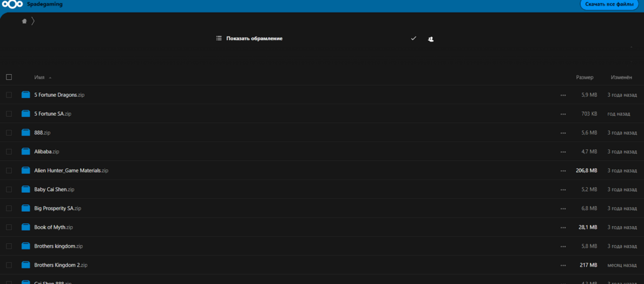The image size is (644, 284).
Task: Click the 888.zip folder icon
Action: pos(26,133)
